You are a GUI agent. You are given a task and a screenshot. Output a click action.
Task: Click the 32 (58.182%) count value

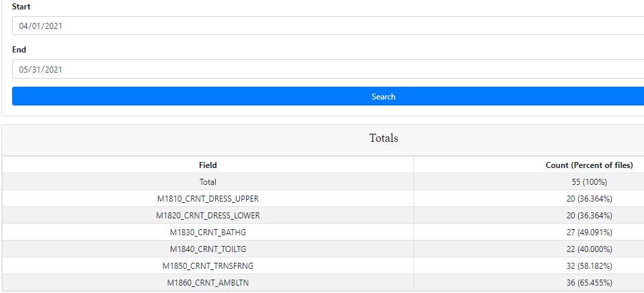589,266
